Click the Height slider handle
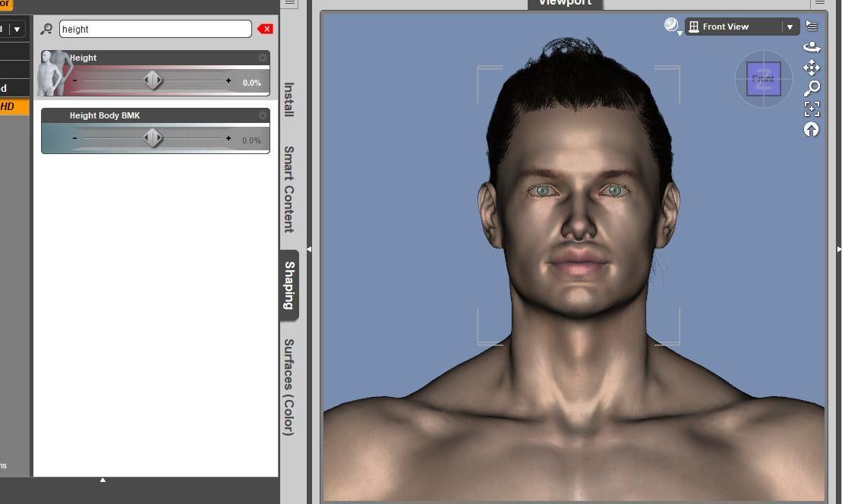This screenshot has width=842, height=504. coord(153,80)
